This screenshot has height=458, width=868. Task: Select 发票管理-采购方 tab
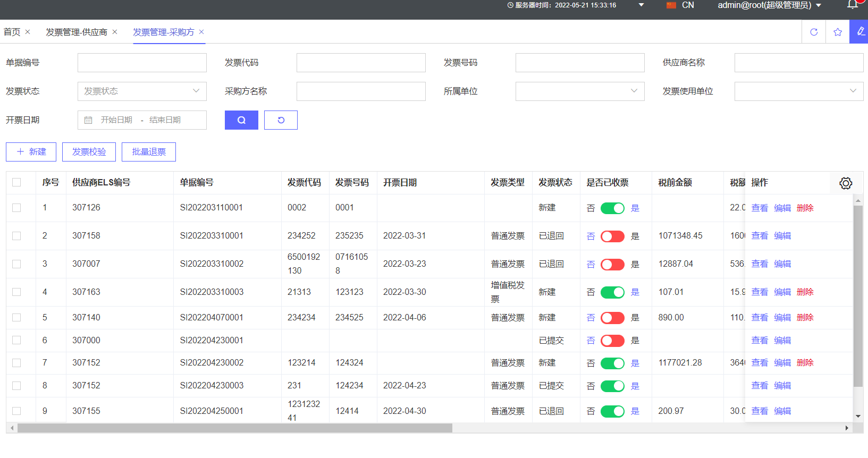[x=164, y=32]
